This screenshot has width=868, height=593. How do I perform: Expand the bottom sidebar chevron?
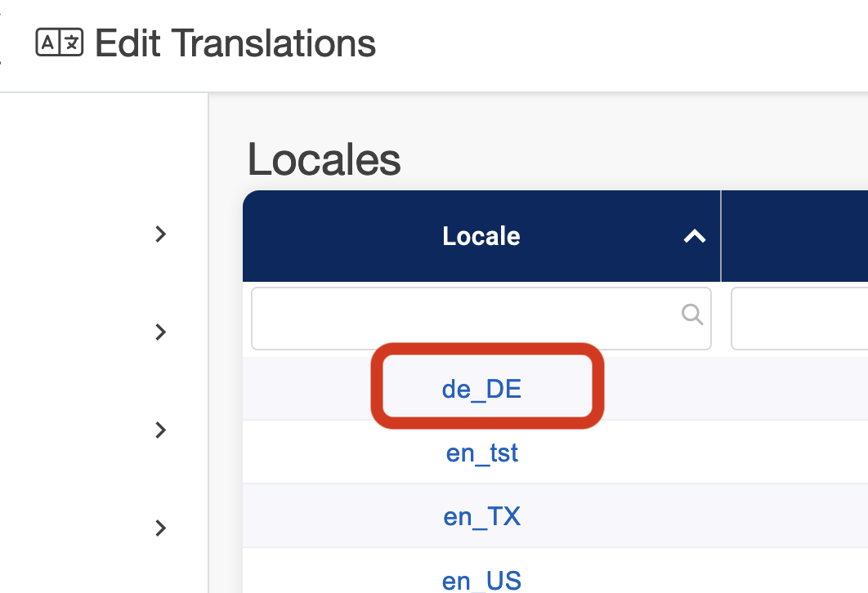click(x=160, y=528)
